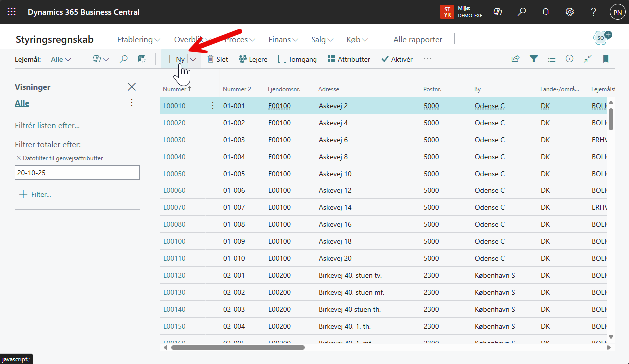Click the date filter field 20-10-25
Image resolution: width=629 pixels, height=364 pixels.
pyautogui.click(x=77, y=173)
